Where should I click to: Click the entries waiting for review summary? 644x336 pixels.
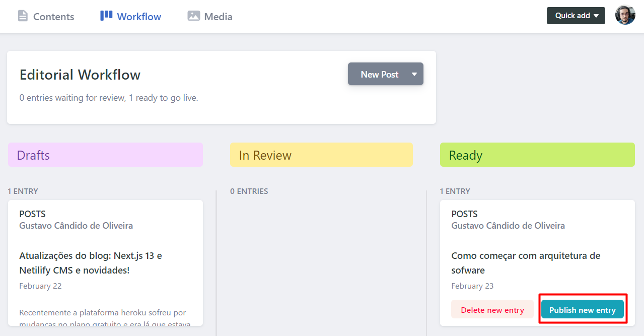click(x=109, y=98)
